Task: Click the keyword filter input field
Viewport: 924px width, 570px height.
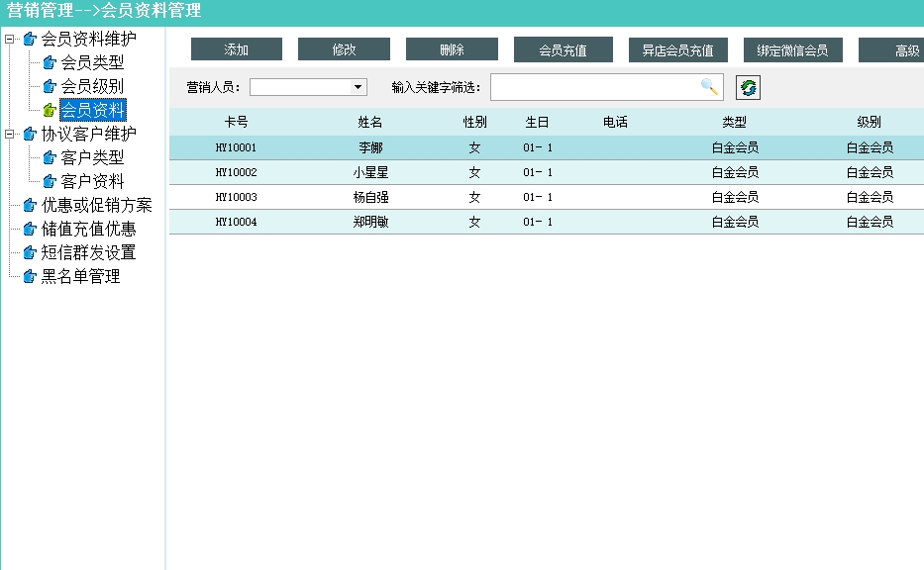Action: pos(594,87)
